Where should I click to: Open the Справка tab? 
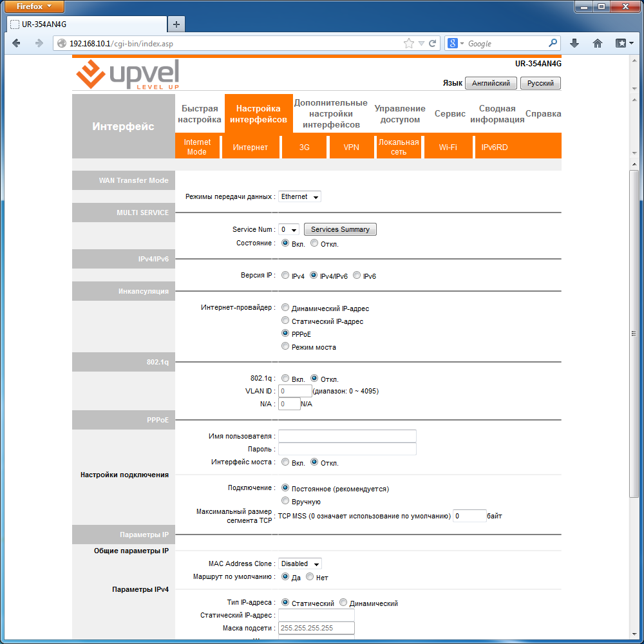tap(543, 114)
